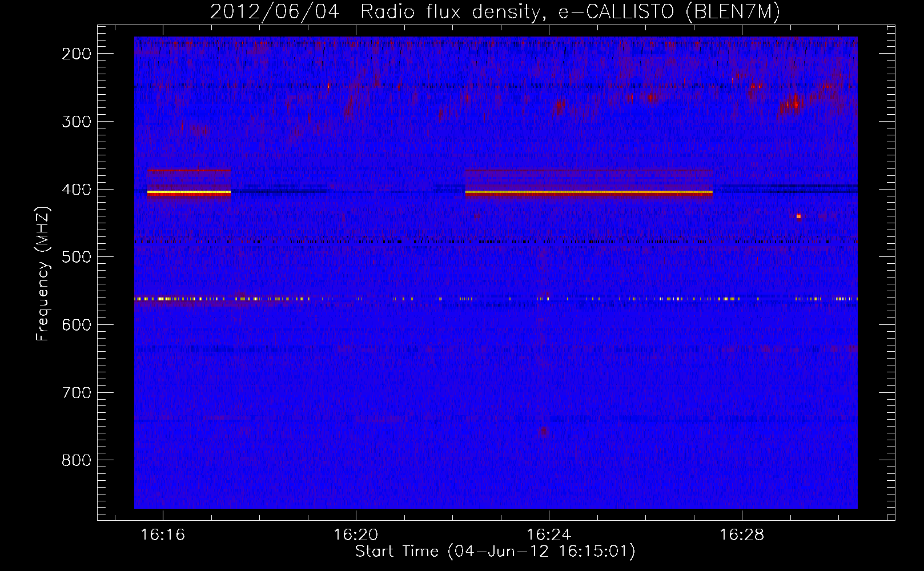Click the plot title "Radio flux density, e-CALLISTO (BLEN7M)"
The height and width of the screenshot is (571, 924).
pyautogui.click(x=570, y=12)
